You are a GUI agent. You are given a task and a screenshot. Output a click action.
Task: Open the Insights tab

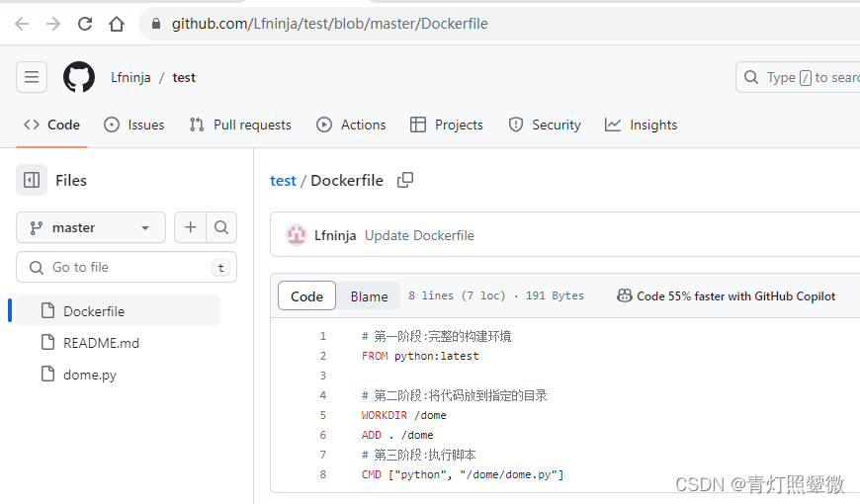pos(642,126)
